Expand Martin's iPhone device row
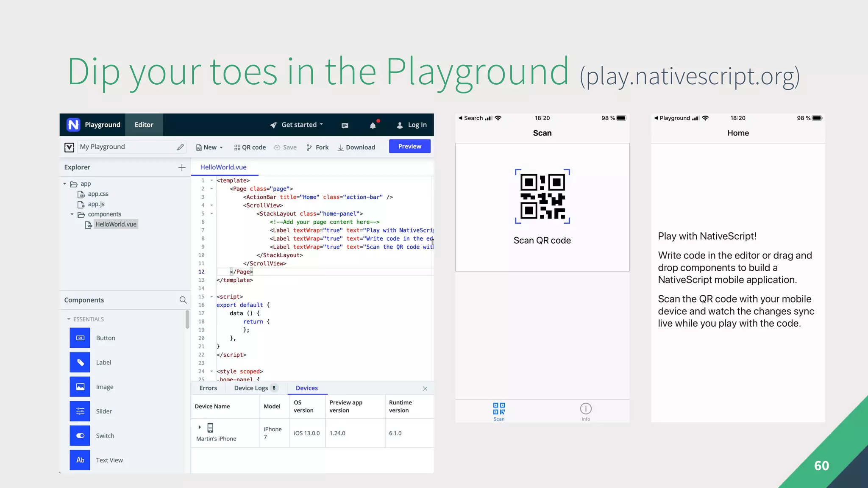This screenshot has width=868, height=488. (200, 427)
